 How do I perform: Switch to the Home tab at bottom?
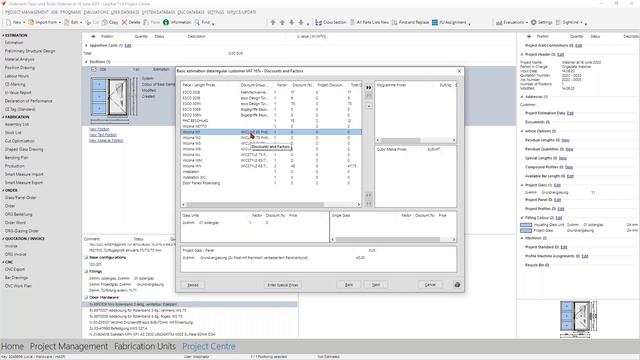pos(12,347)
